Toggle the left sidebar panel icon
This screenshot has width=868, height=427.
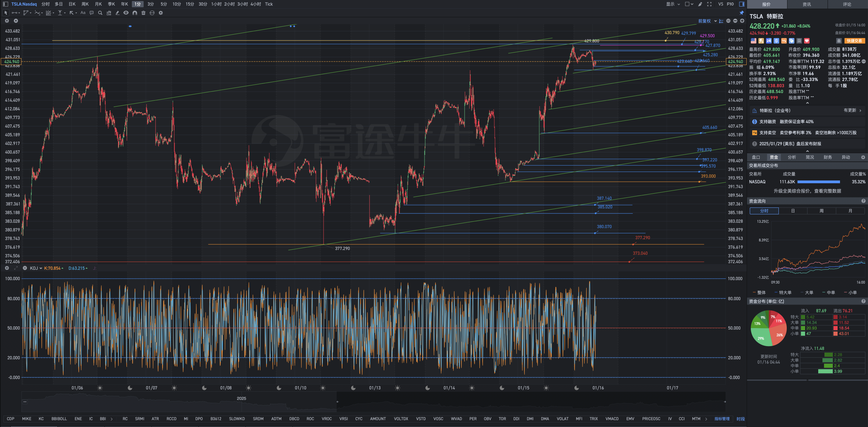[5, 4]
